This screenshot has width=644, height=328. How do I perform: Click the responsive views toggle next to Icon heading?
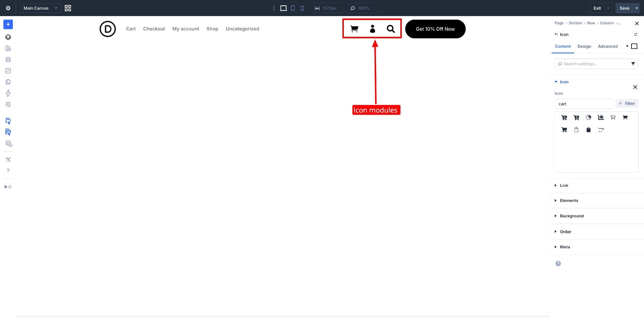(x=636, y=34)
